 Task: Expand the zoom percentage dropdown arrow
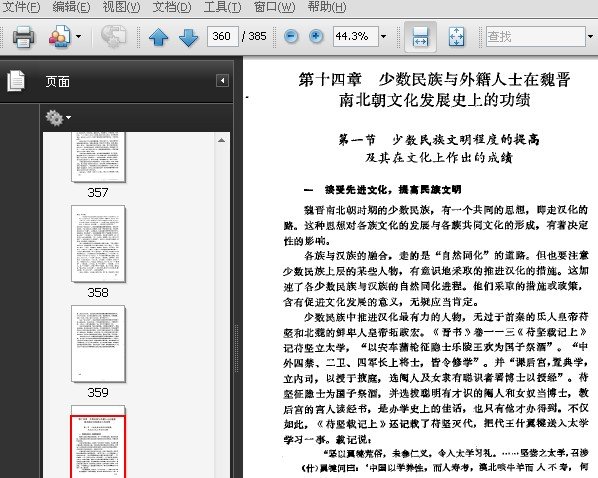click(383, 37)
